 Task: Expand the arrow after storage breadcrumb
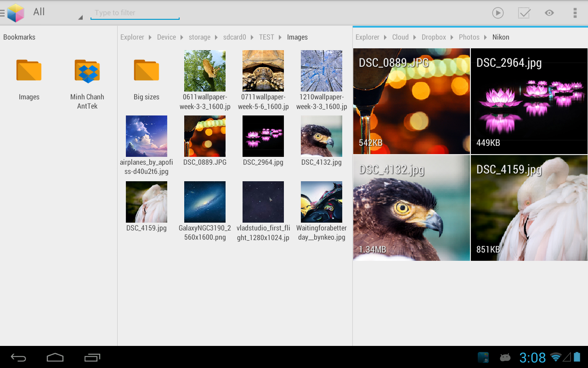click(217, 37)
